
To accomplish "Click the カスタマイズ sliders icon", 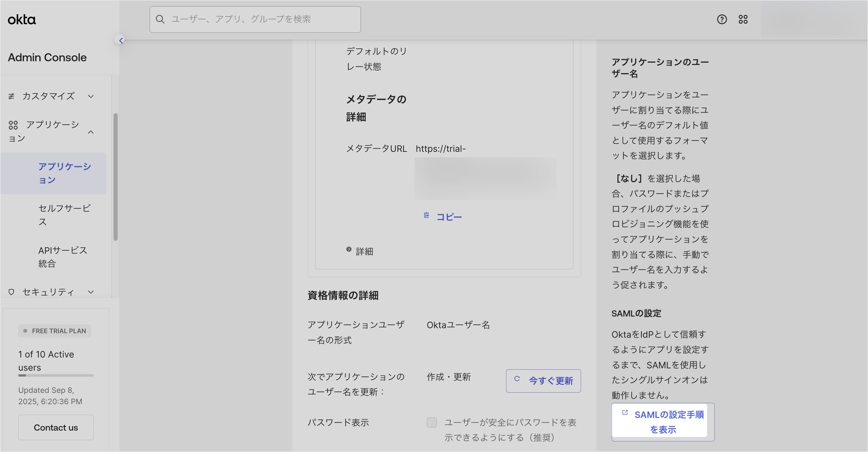I will tap(11, 96).
